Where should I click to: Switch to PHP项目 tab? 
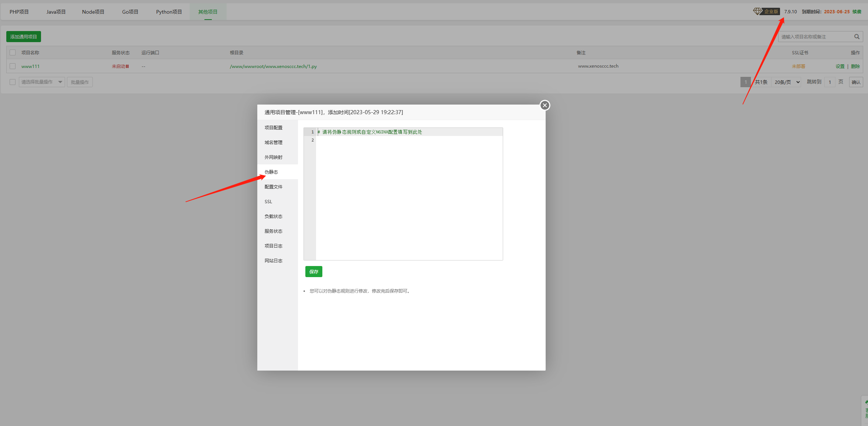[19, 12]
